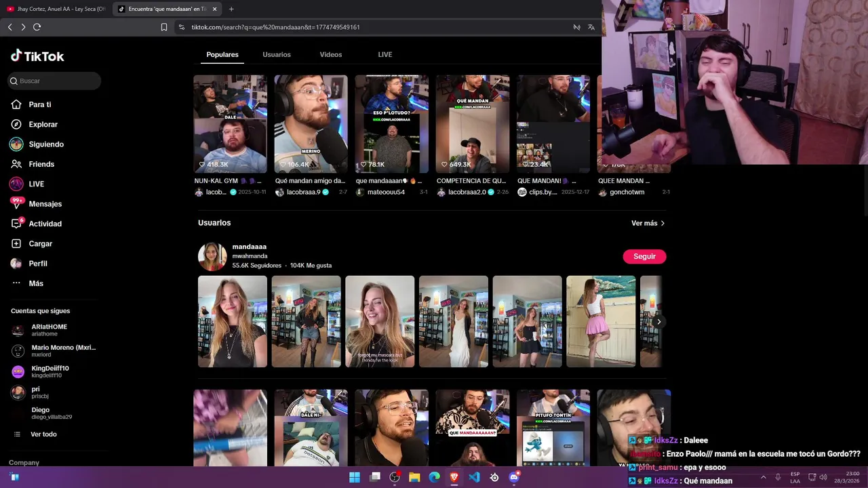Open the mandaaaa username link
The width and height of the screenshot is (868, 488).
click(x=249, y=247)
